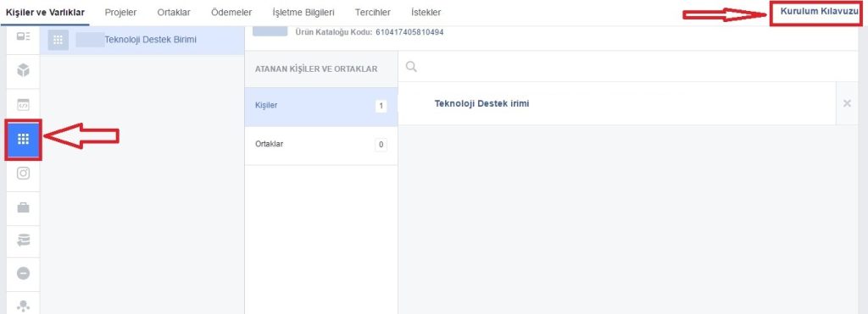Open the stacked data sources icon

tap(23, 240)
